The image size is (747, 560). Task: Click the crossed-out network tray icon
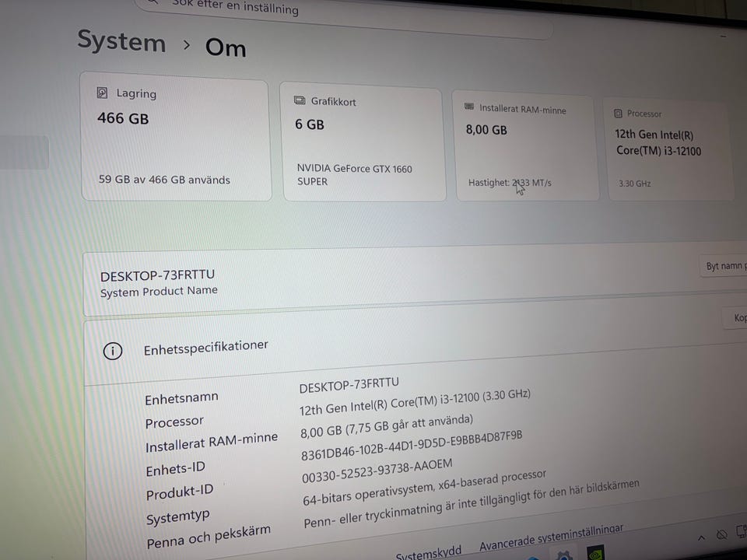tap(722, 534)
